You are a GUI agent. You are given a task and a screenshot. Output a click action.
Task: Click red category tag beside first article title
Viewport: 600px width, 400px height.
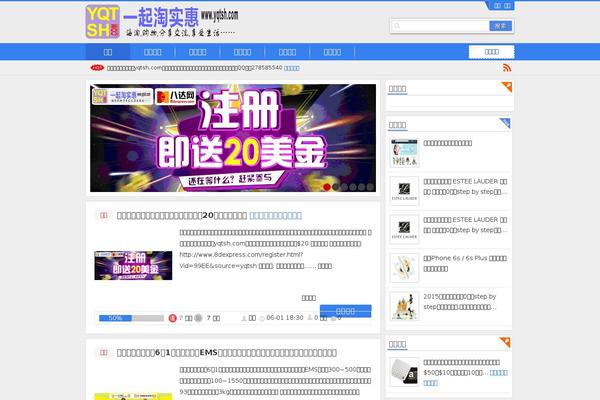[x=104, y=216]
